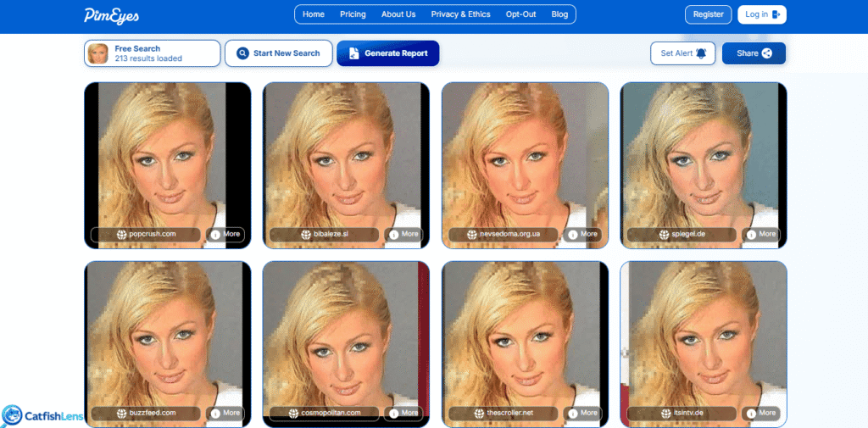Image resolution: width=868 pixels, height=428 pixels.
Task: Click the cosmopolitan.com source link
Action: (325, 413)
